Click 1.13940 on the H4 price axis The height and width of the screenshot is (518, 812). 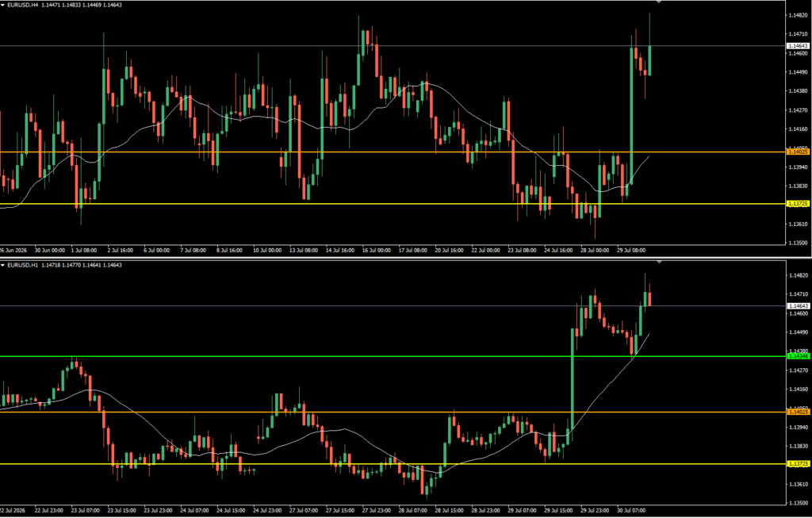pyautogui.click(x=798, y=167)
